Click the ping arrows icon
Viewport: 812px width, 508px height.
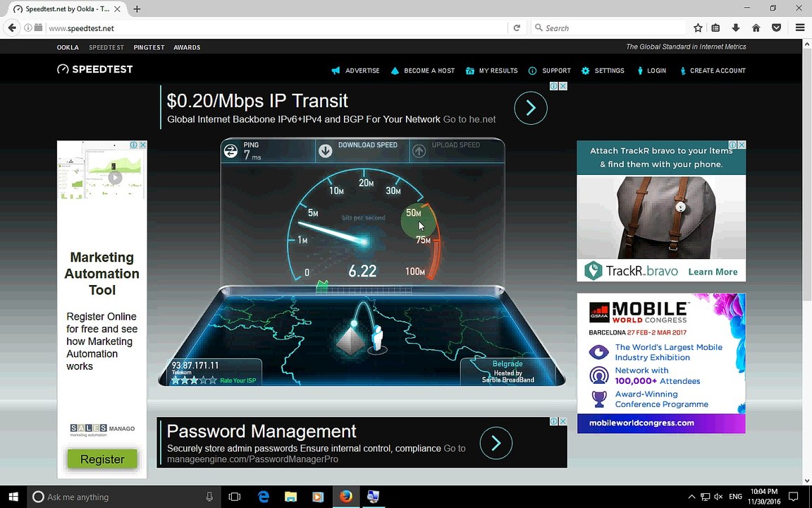point(230,151)
